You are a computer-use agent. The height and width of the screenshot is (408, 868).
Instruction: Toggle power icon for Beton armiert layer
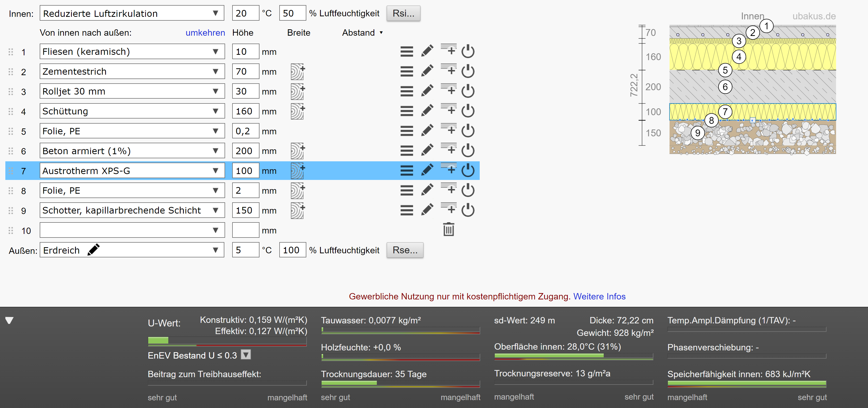[468, 151]
